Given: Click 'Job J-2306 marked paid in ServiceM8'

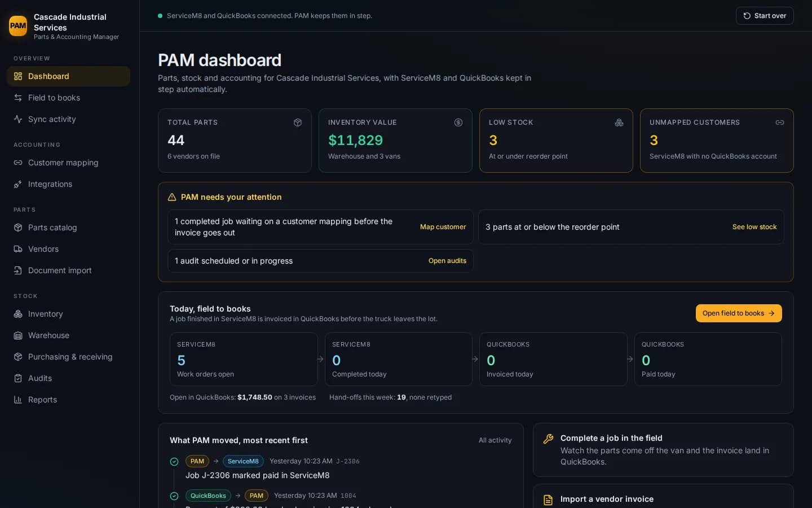Looking at the screenshot, I should (x=258, y=475).
